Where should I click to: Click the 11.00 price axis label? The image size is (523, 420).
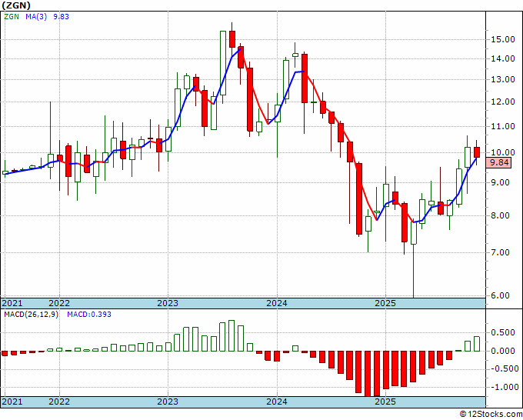(503, 126)
